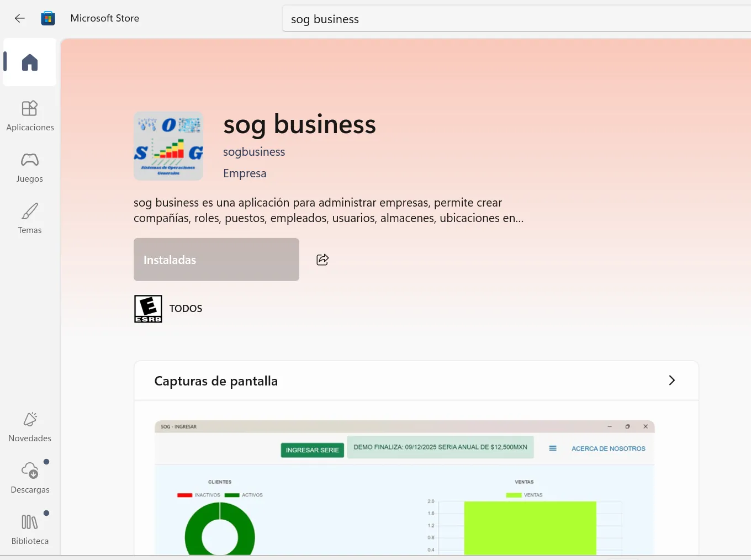751x560 pixels.
Task: Open the Empresa category link
Action: click(245, 173)
